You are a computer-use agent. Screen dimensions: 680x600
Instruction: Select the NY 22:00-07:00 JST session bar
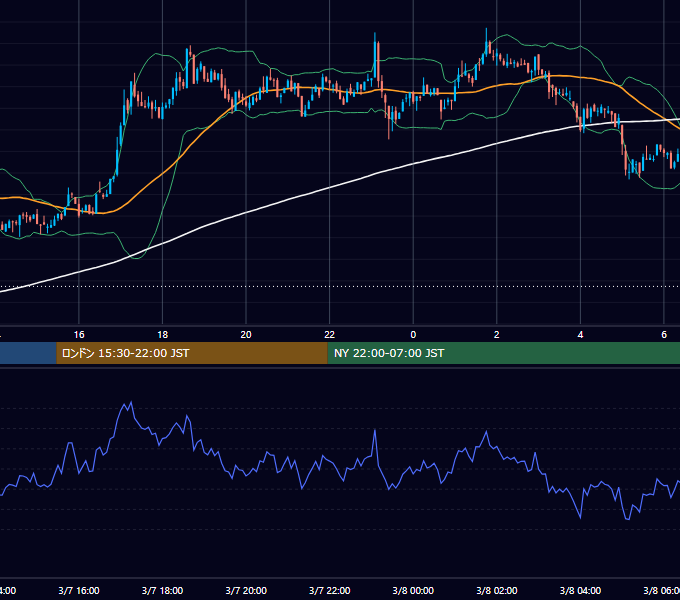(x=503, y=353)
